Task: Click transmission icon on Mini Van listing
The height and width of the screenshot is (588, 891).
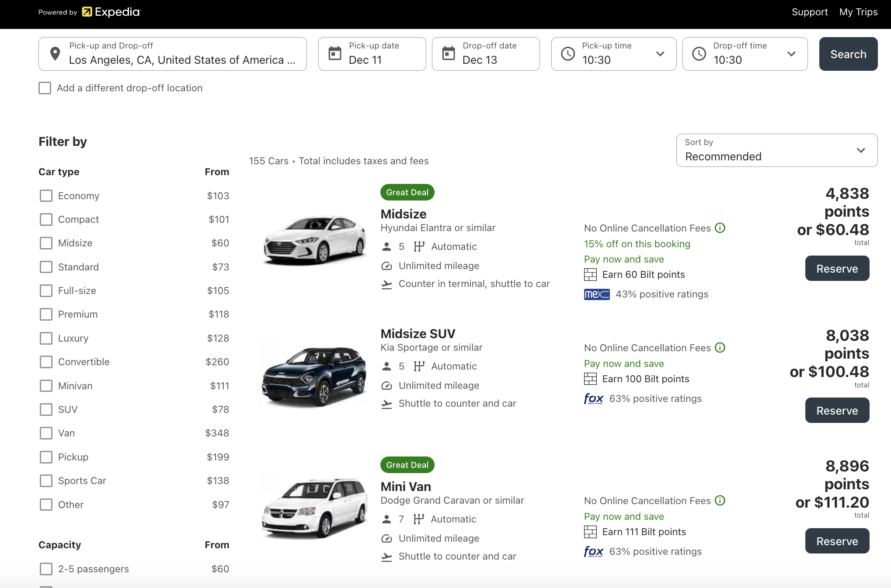Action: (x=419, y=519)
